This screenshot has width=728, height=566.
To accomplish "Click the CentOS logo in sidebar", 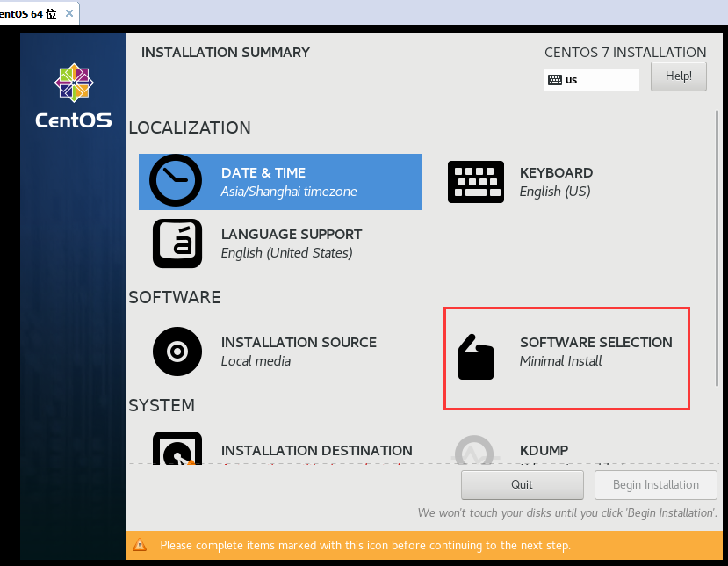I will pyautogui.click(x=74, y=96).
